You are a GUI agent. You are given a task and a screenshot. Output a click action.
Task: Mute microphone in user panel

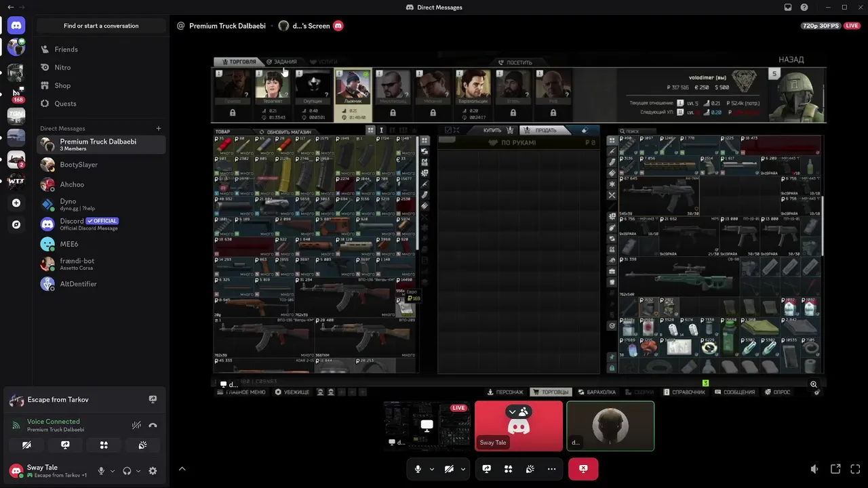coord(101,471)
